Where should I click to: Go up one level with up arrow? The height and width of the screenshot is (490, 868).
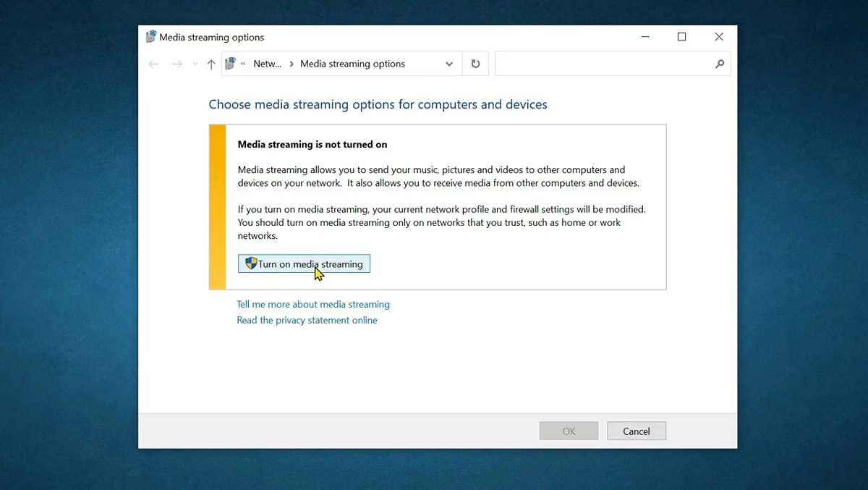click(x=211, y=64)
